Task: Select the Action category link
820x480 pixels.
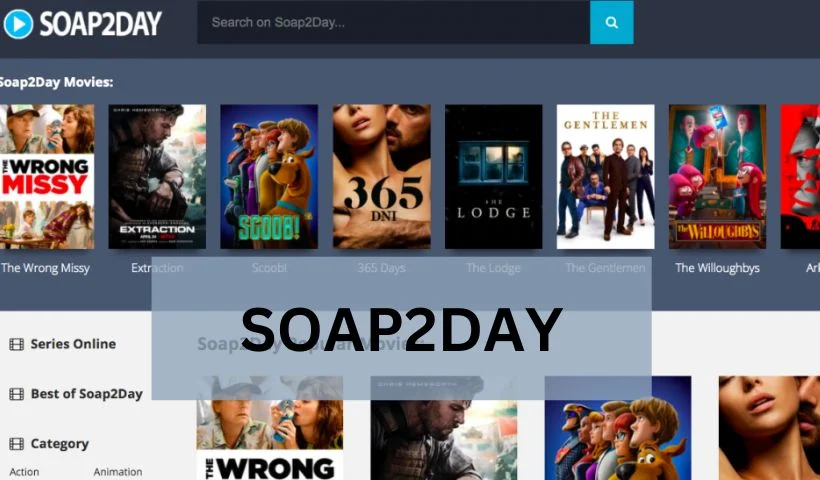Action: pyautogui.click(x=24, y=472)
